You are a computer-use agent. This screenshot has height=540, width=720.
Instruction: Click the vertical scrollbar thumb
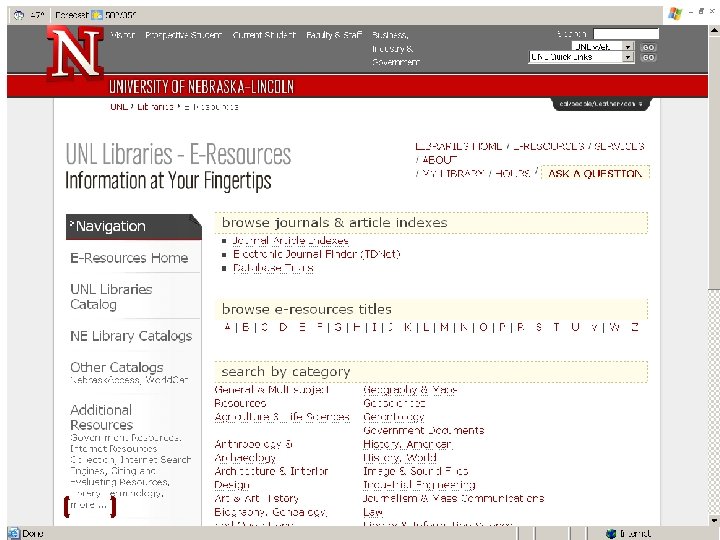pos(714,163)
